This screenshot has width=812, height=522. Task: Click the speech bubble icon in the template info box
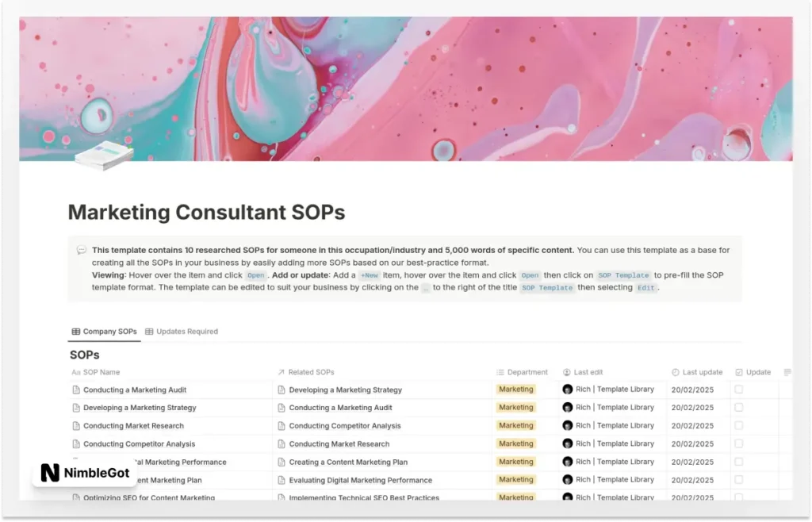click(81, 249)
